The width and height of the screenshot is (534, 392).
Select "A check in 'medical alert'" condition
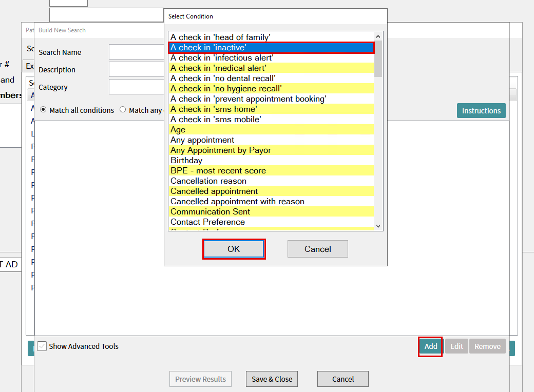pyautogui.click(x=272, y=68)
